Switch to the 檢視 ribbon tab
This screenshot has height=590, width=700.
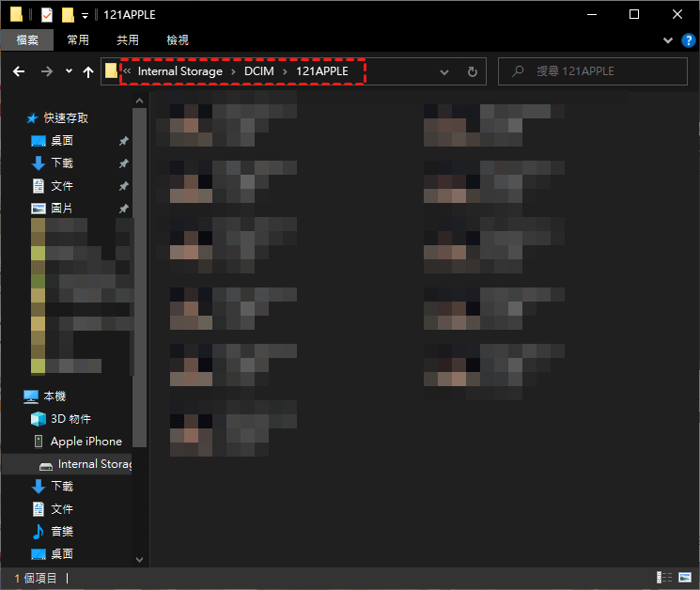click(177, 40)
